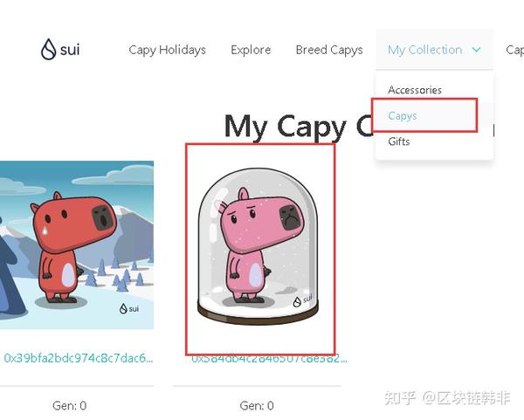
Task: Open Breed Capys in navigation
Action: (x=329, y=50)
